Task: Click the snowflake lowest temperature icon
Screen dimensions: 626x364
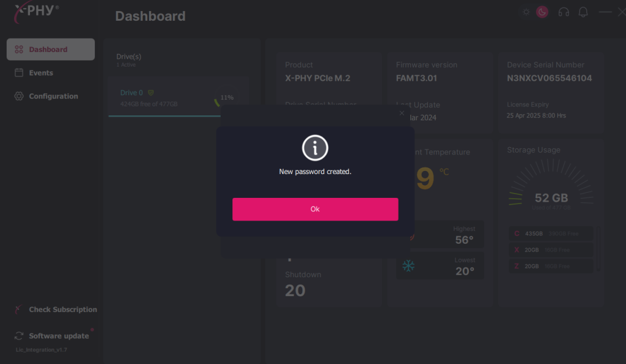Action: point(408,266)
